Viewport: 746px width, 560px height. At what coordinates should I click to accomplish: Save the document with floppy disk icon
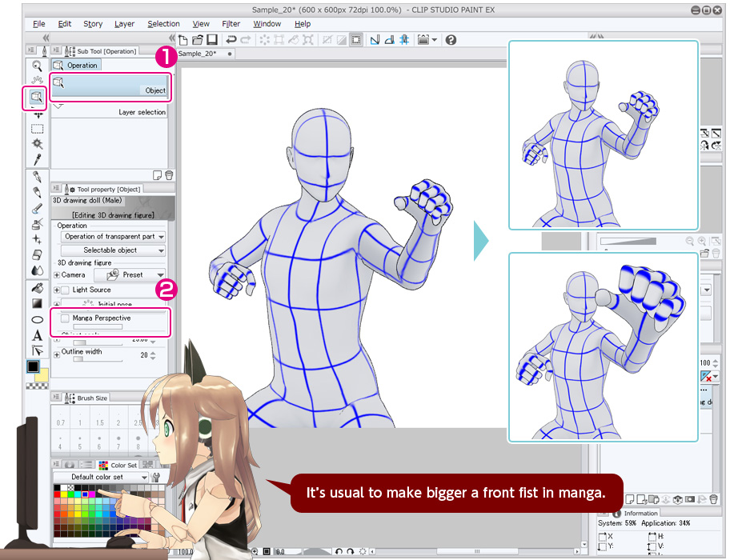point(211,39)
